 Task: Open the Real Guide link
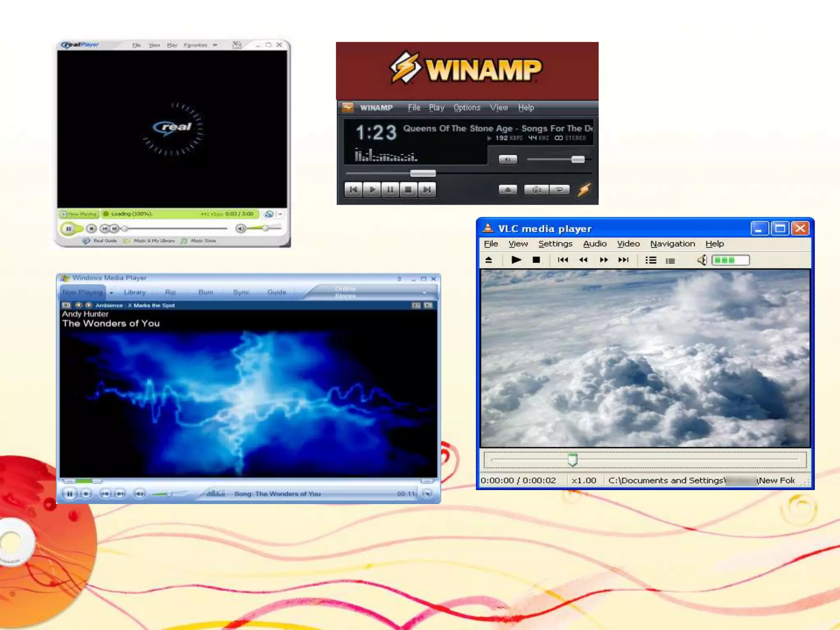coord(105,241)
